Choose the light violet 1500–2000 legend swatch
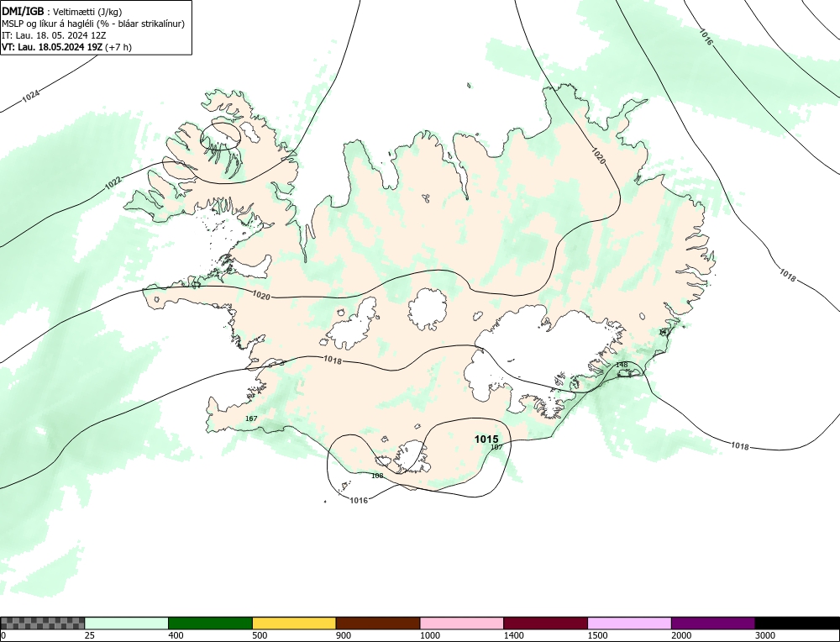840x642 pixels. 629,623
